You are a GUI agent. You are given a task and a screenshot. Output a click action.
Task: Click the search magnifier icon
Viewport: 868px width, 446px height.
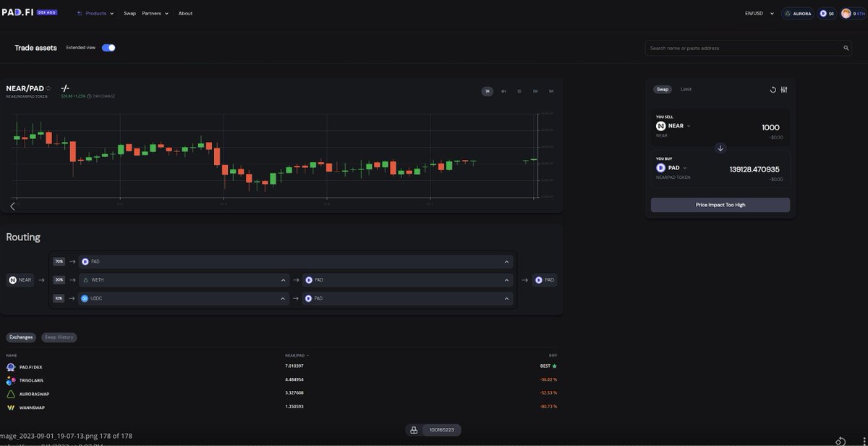click(846, 49)
